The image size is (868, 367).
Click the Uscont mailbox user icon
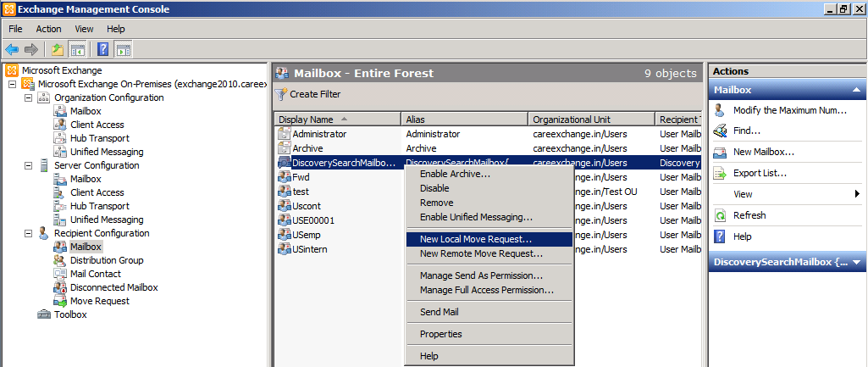click(x=284, y=206)
